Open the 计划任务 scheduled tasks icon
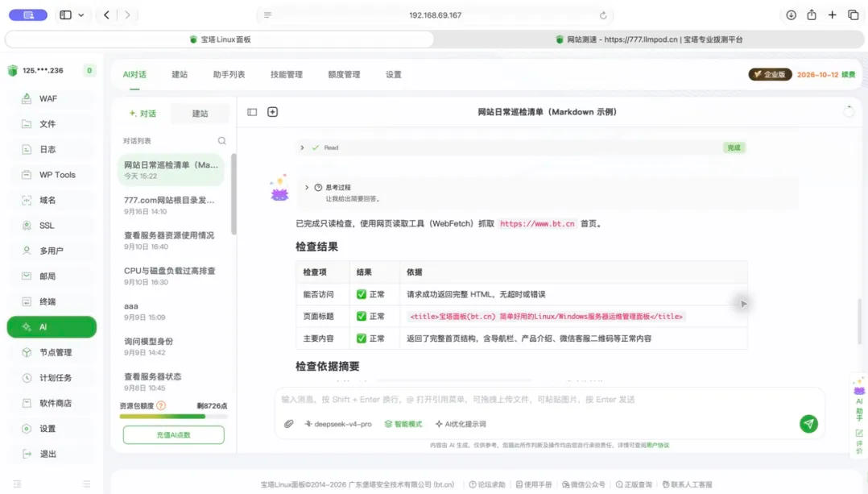Screen dimensions: 868x494 (x=27, y=378)
